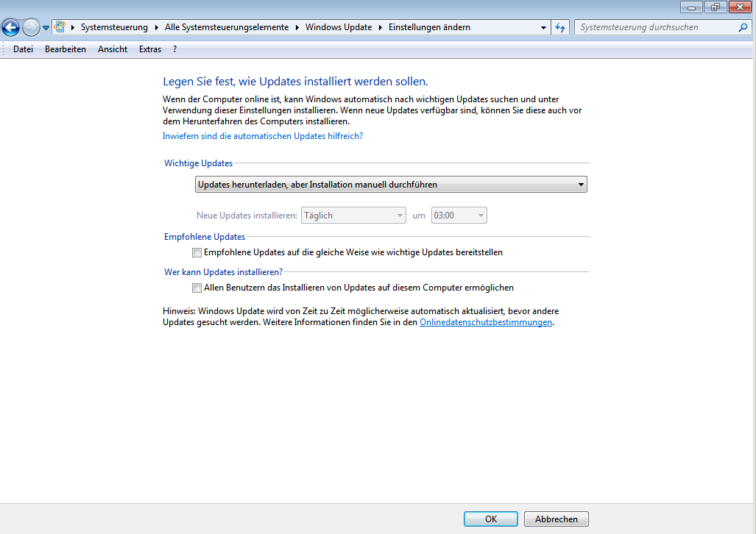This screenshot has width=756, height=534.
Task: Click the Empfohlene Updates section label
Action: pyautogui.click(x=205, y=237)
